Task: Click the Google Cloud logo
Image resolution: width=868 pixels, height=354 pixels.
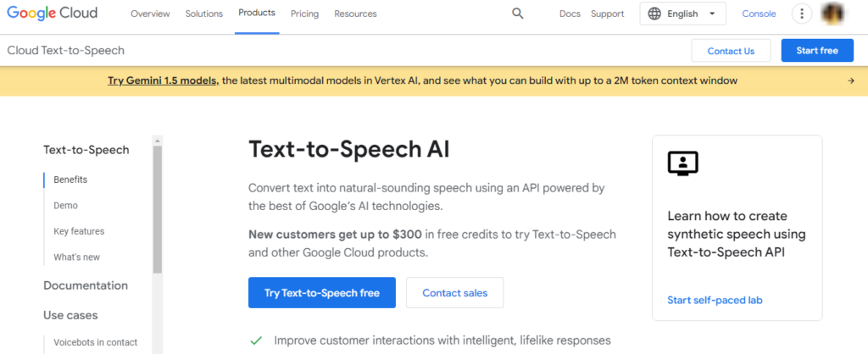Action: click(53, 14)
